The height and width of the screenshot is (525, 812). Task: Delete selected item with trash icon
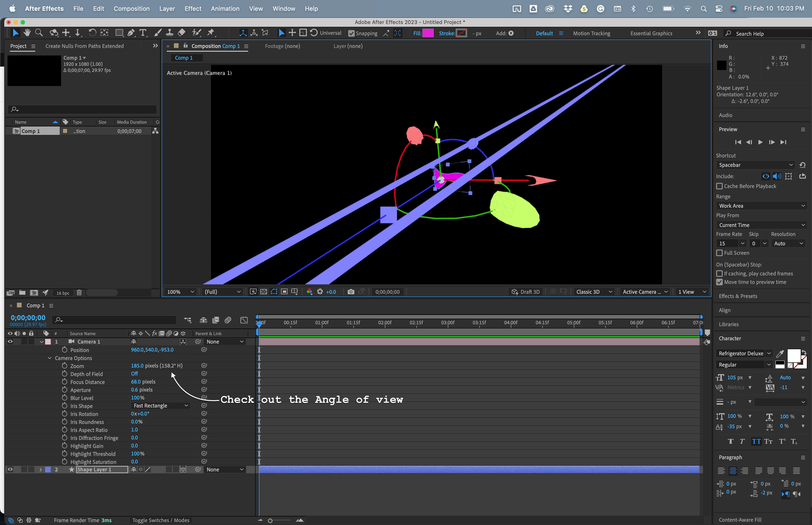[x=79, y=293]
